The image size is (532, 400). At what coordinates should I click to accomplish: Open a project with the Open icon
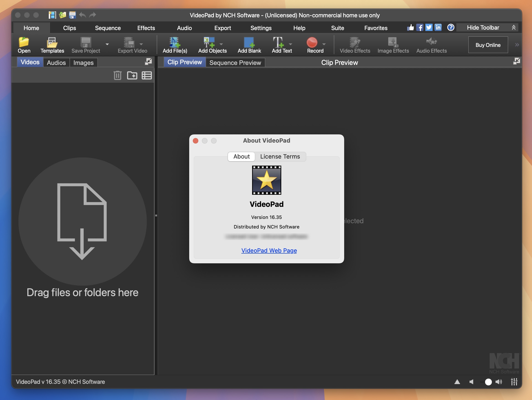(x=24, y=45)
